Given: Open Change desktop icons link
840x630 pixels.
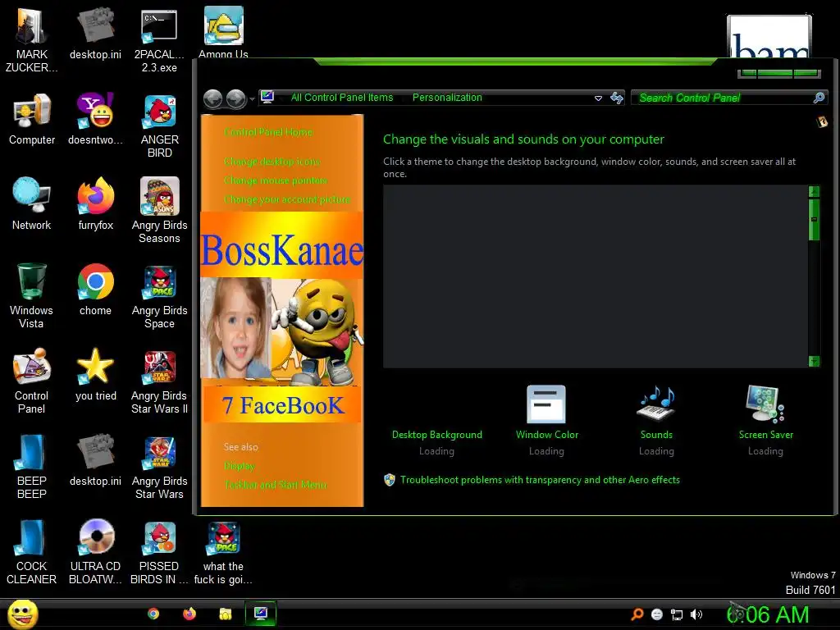Looking at the screenshot, I should click(x=272, y=162).
